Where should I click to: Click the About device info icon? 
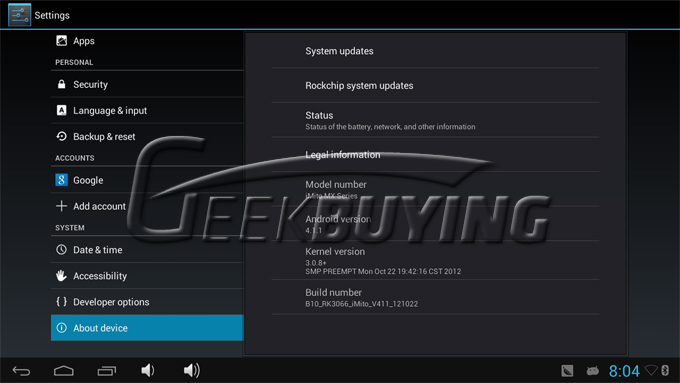click(x=62, y=328)
